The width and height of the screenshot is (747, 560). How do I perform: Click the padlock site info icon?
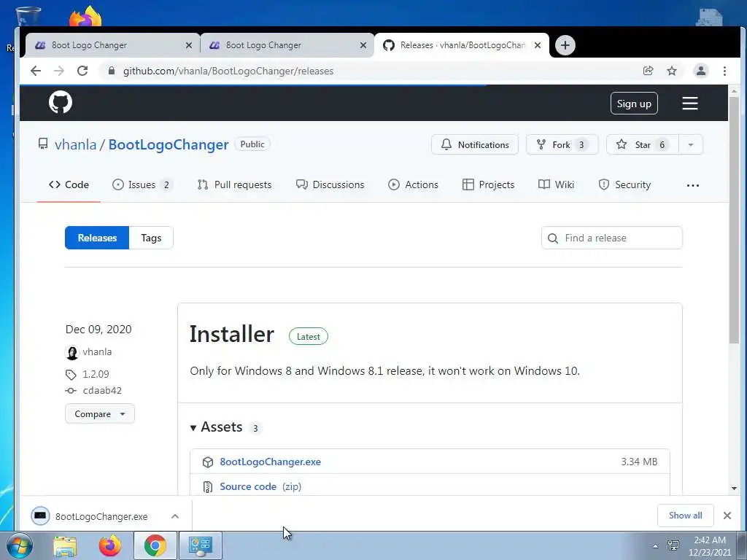point(112,71)
